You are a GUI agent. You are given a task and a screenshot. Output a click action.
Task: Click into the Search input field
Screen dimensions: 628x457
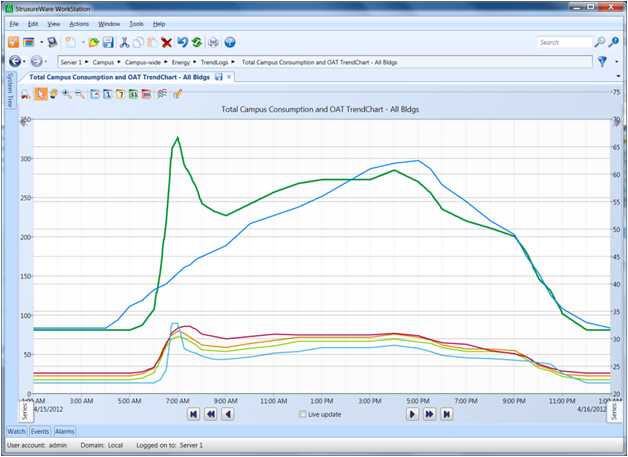coord(564,42)
